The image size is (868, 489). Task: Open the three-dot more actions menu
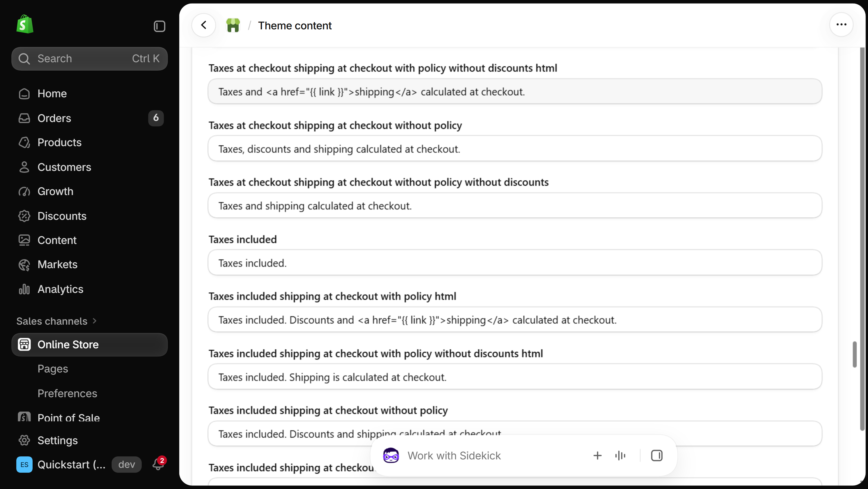[x=841, y=25]
